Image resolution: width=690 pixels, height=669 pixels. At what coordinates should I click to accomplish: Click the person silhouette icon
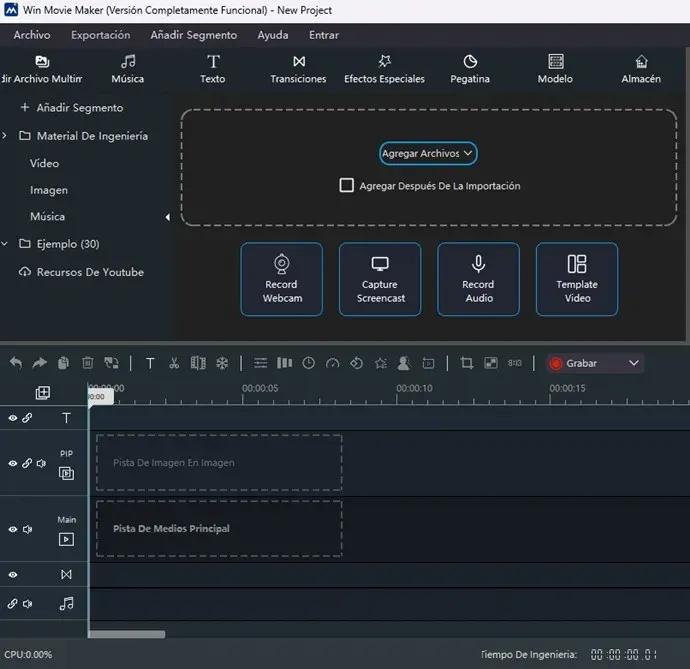click(404, 363)
